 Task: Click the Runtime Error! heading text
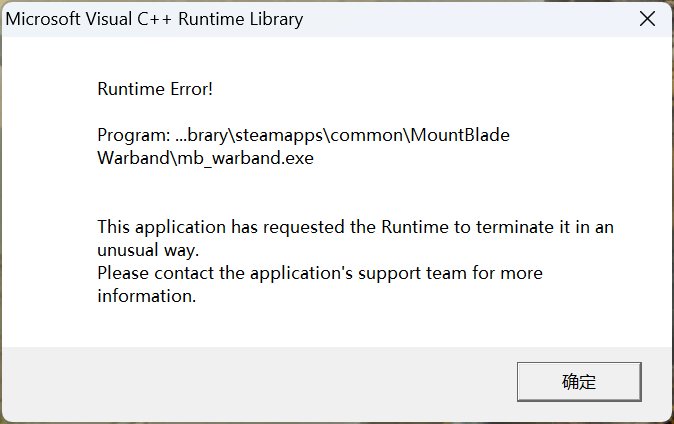pyautogui.click(x=155, y=89)
